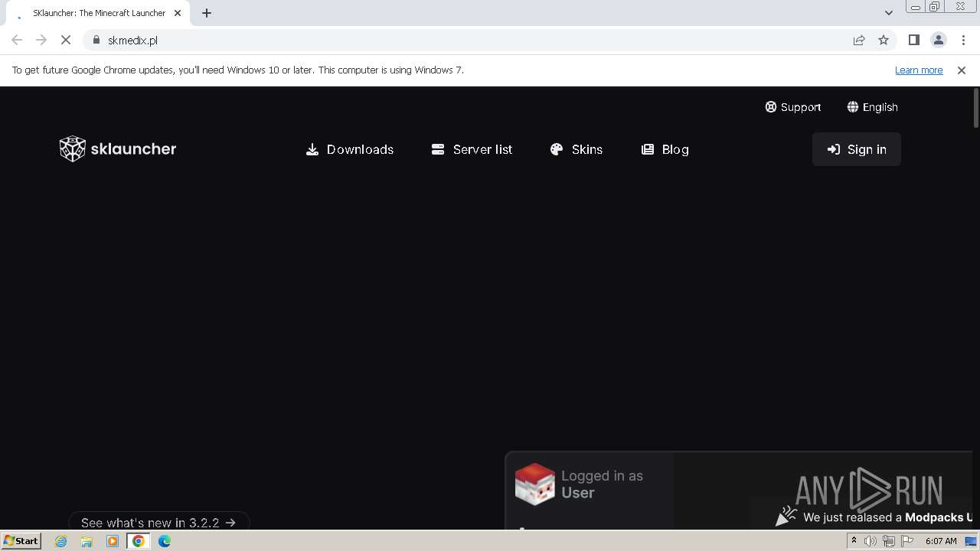Click the Support lifebuoy icon
The width and height of the screenshot is (980, 551).
pyautogui.click(x=771, y=107)
